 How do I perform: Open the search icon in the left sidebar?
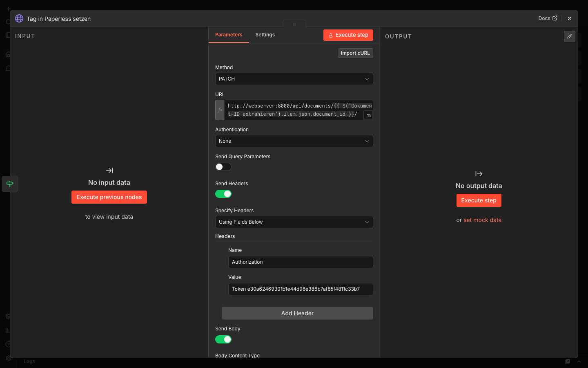tap(7, 22)
